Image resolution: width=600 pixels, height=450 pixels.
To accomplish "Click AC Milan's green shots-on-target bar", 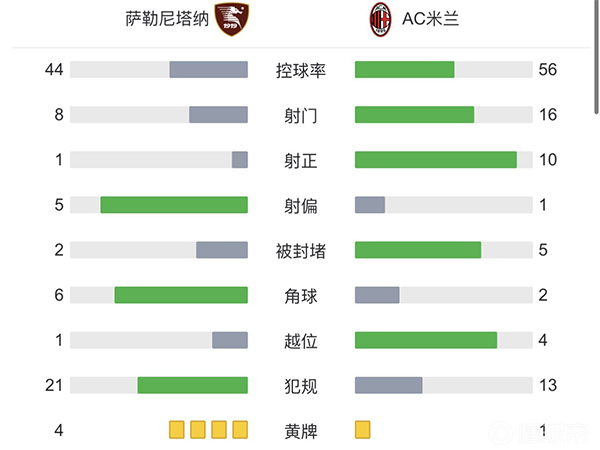I will [x=435, y=160].
